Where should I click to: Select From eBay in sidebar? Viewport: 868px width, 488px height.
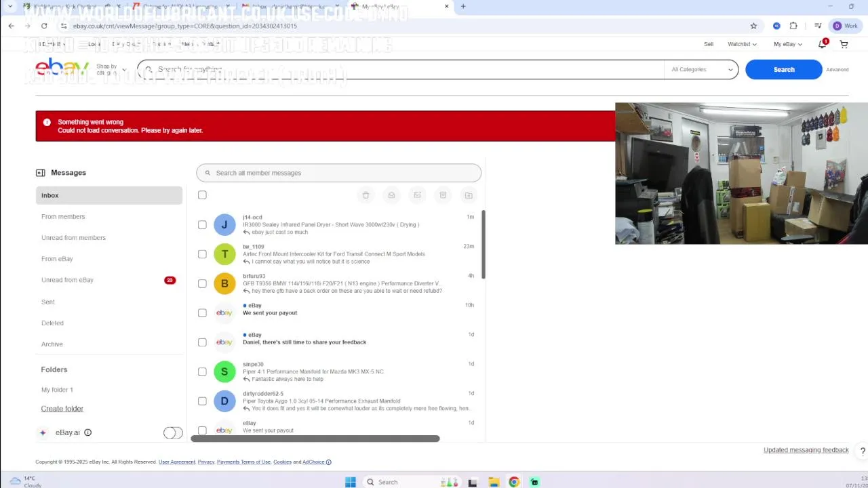coord(57,259)
